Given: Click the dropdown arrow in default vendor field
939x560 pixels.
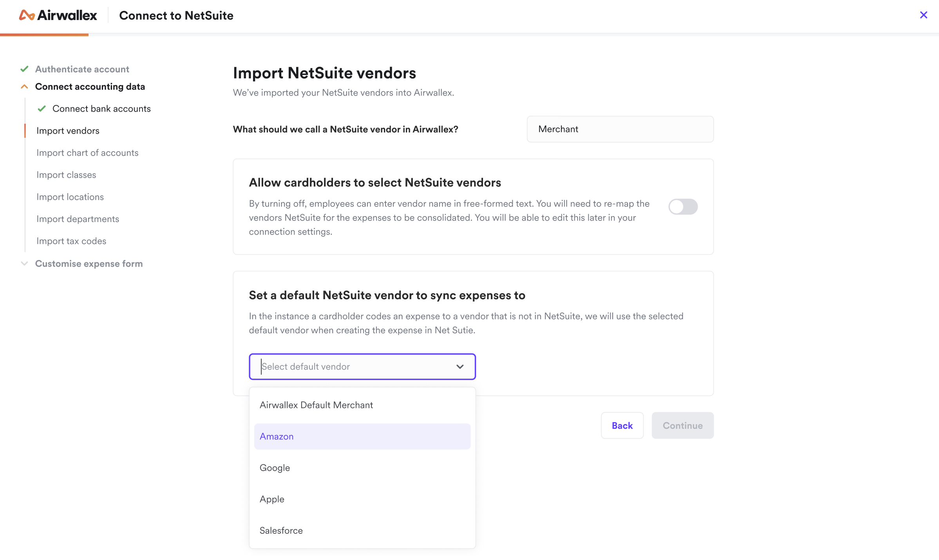Looking at the screenshot, I should 460,367.
